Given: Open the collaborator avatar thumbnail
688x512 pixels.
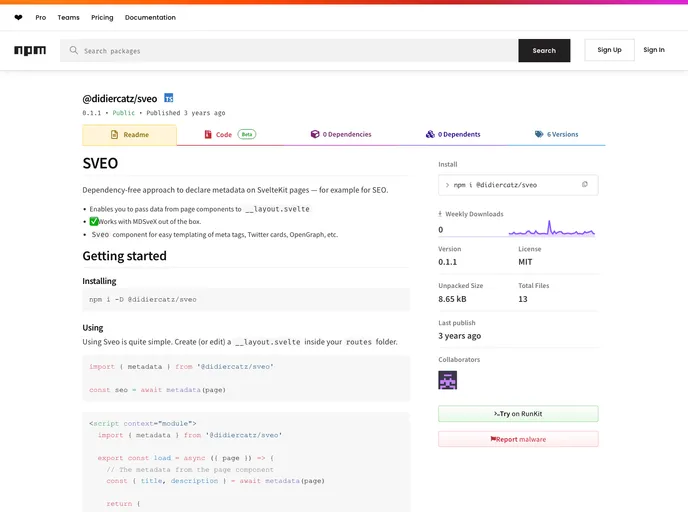Looking at the screenshot, I should tap(448, 380).
